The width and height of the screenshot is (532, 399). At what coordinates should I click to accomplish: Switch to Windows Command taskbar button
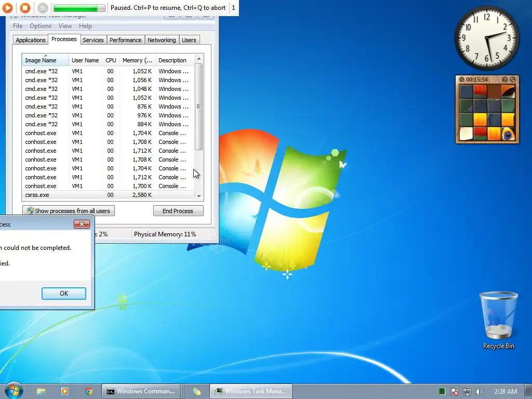(x=141, y=391)
